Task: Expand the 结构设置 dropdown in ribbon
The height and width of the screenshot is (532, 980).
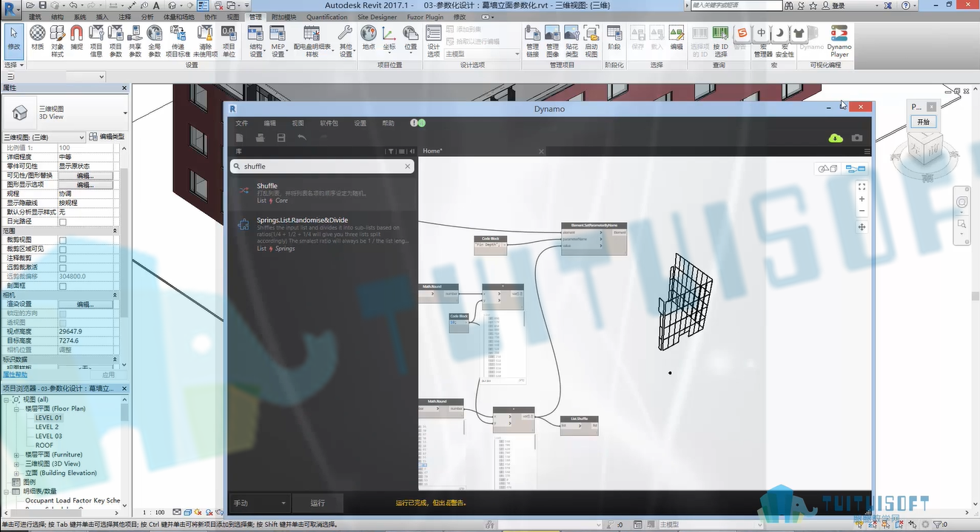Action: pos(256,50)
